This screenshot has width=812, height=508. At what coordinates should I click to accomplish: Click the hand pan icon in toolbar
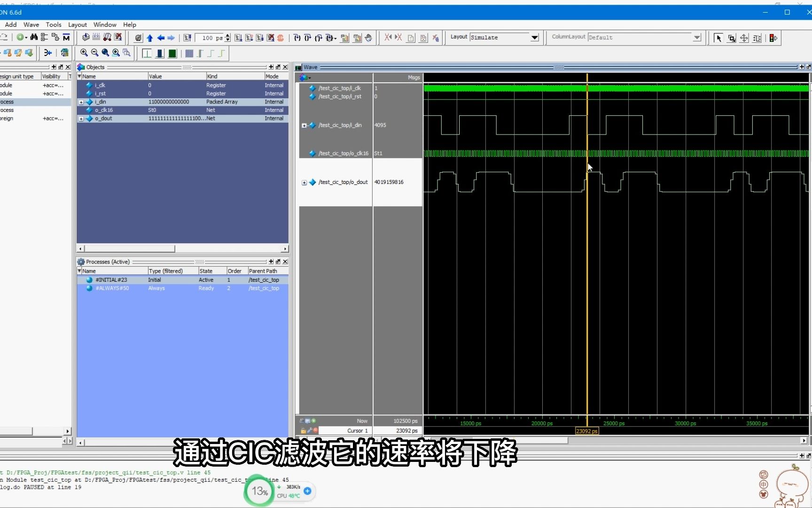[368, 38]
